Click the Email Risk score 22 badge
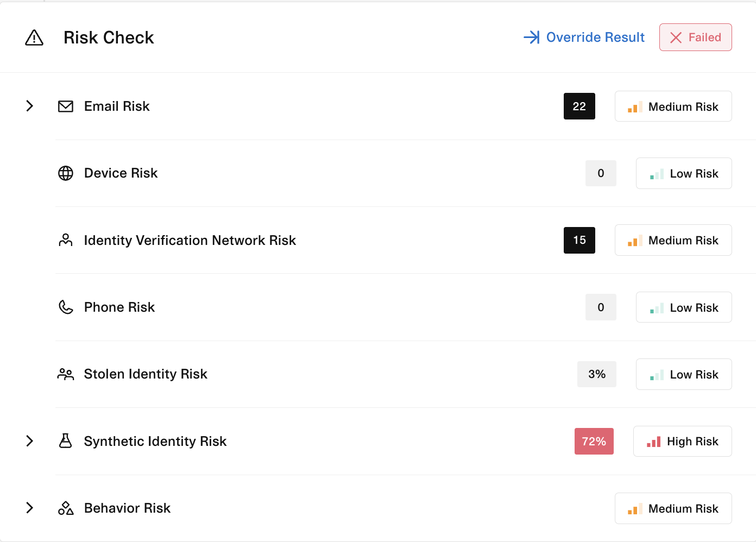This screenshot has height=542, width=756. 579,106
